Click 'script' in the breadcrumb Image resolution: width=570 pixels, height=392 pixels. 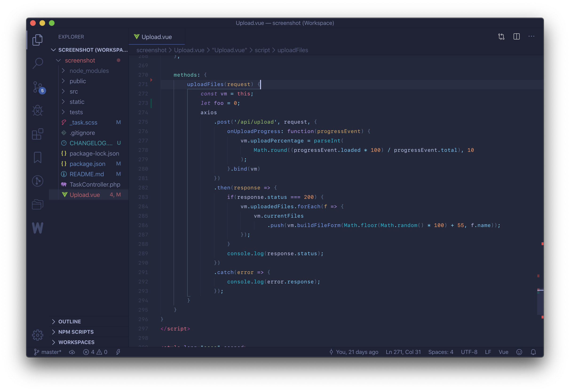click(x=262, y=50)
